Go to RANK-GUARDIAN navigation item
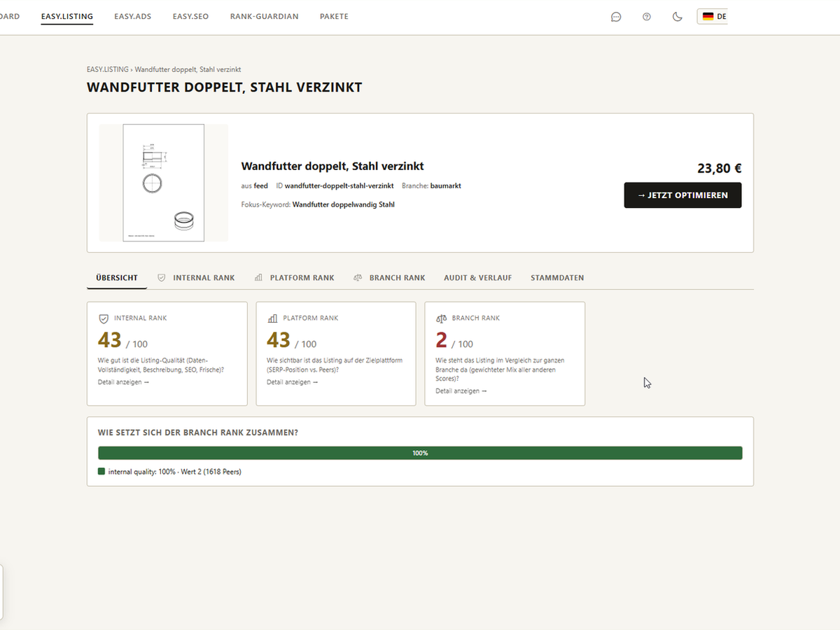 click(264, 16)
